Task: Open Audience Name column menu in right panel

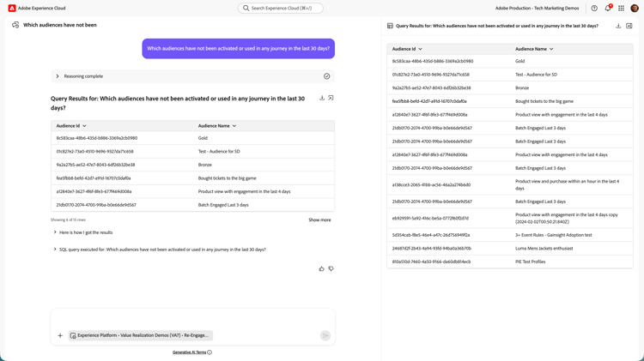Action: (x=551, y=49)
